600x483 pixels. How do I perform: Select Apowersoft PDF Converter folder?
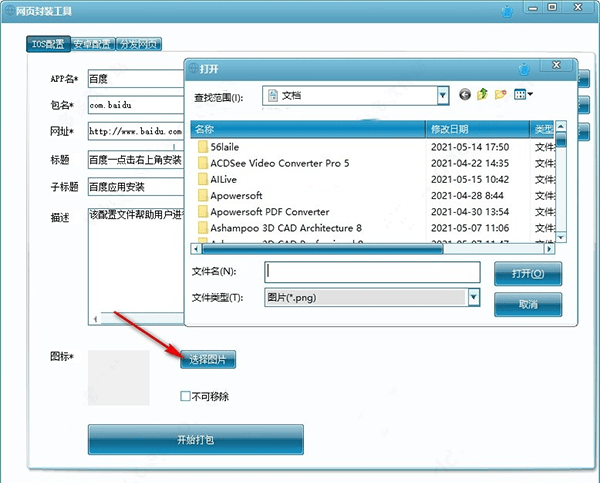pos(270,212)
